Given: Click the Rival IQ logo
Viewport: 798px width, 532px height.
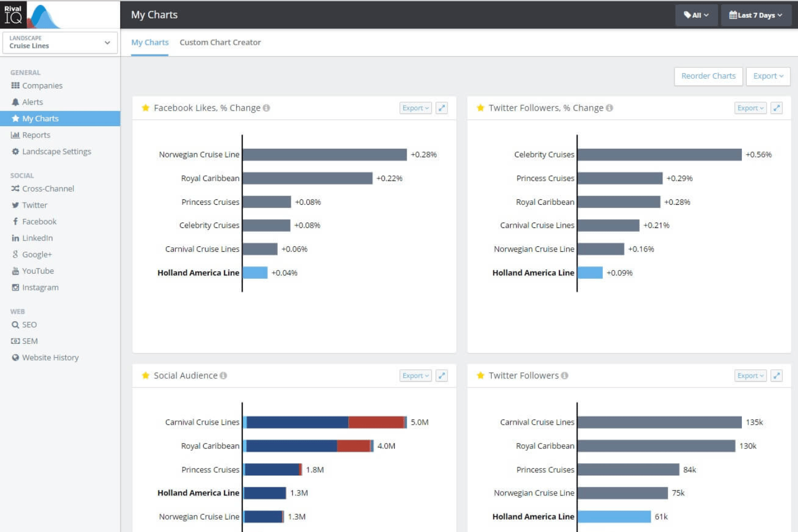Looking at the screenshot, I should (x=31, y=15).
